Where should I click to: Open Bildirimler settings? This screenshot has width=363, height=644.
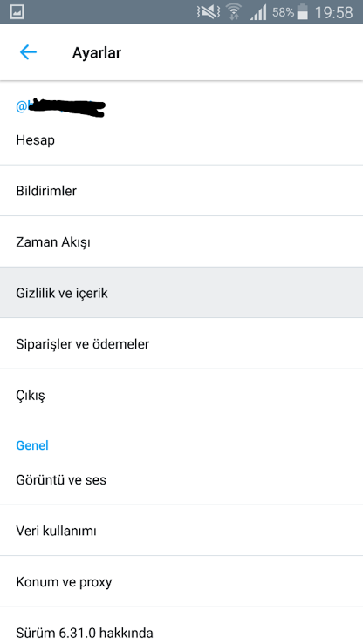pyautogui.click(x=181, y=191)
